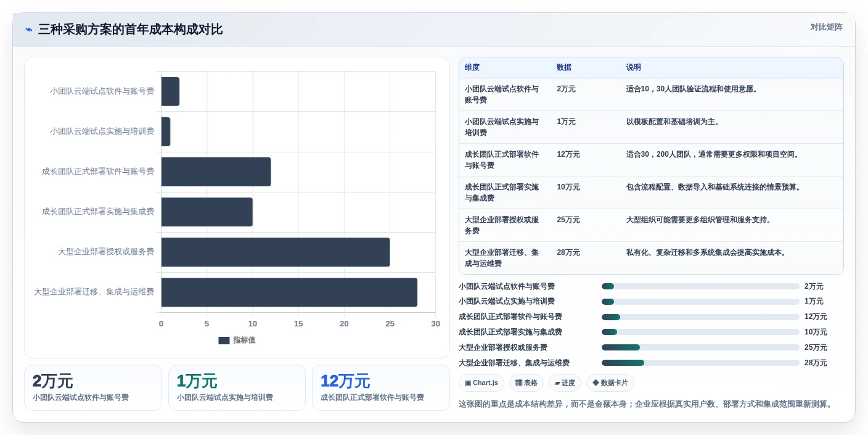Image resolution: width=868 pixels, height=435 pixels.
Task: Click the 1万元 progress bar for 小团队云端试点实施与培训费
Action: coord(700,302)
